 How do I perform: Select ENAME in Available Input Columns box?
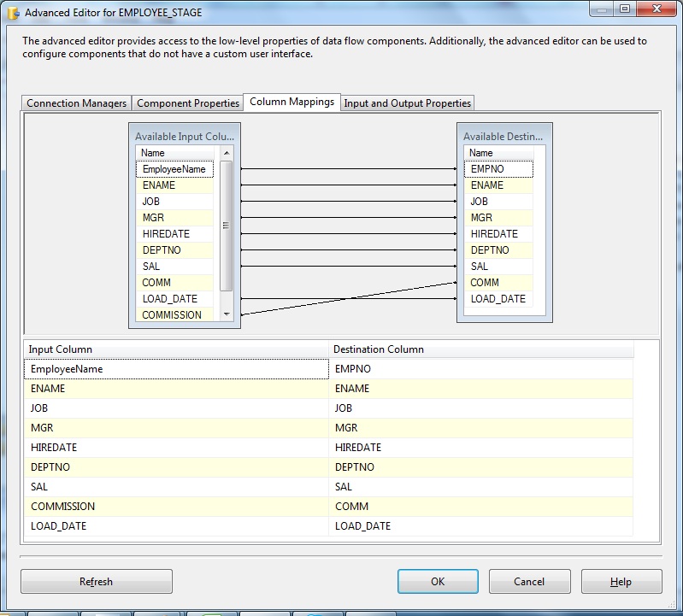tap(174, 185)
